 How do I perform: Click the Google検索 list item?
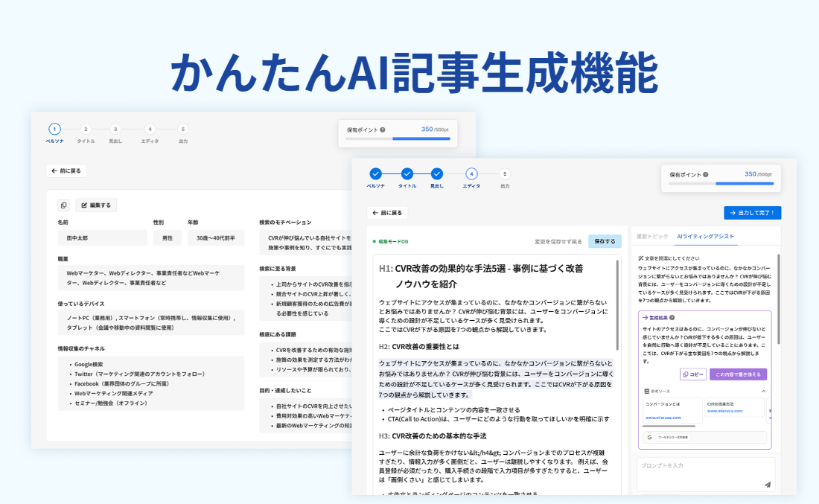coord(89,365)
